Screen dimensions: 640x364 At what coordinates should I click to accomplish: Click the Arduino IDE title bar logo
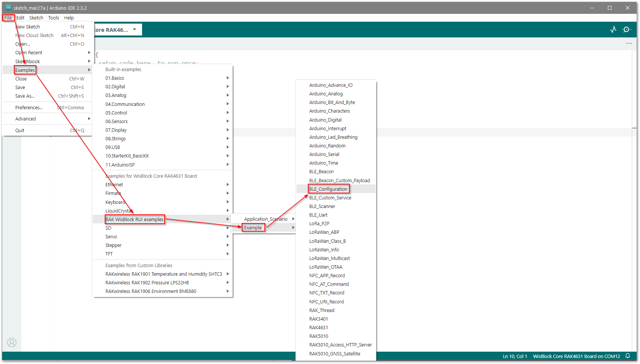pos(8,7)
